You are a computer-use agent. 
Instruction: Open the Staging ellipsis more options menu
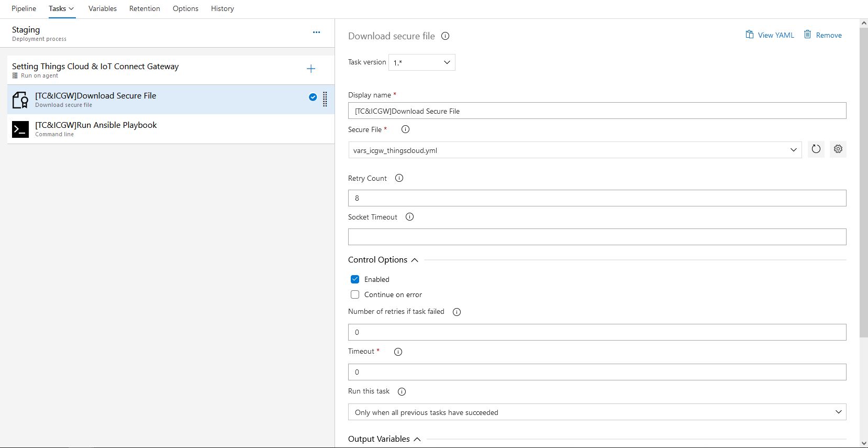[x=316, y=32]
